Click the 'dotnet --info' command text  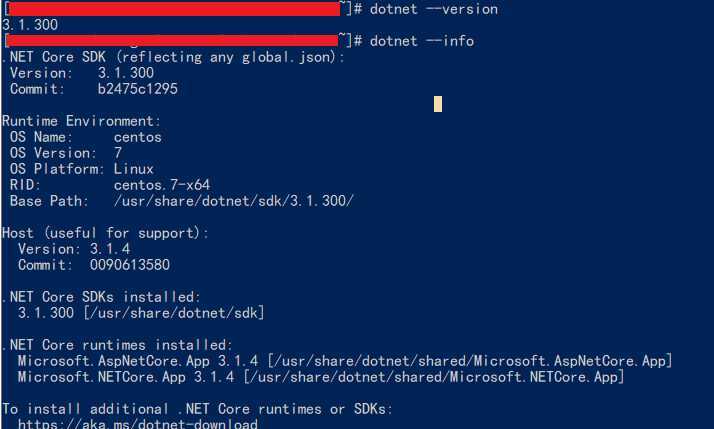coord(422,41)
